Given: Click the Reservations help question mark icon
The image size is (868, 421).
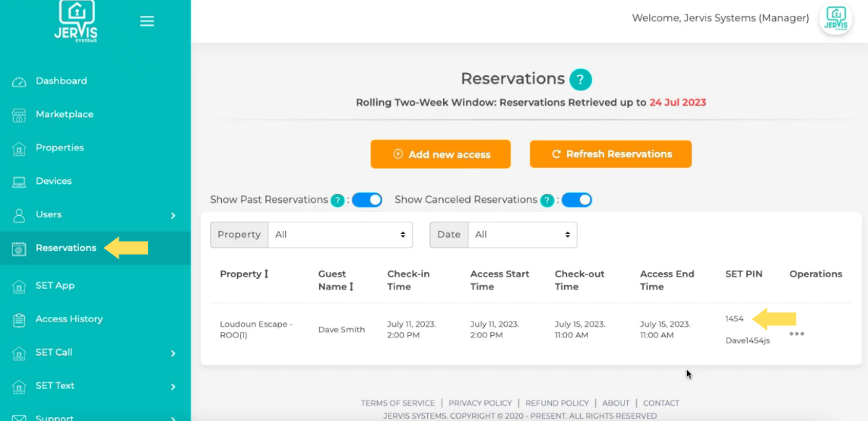Looking at the screenshot, I should (x=580, y=79).
